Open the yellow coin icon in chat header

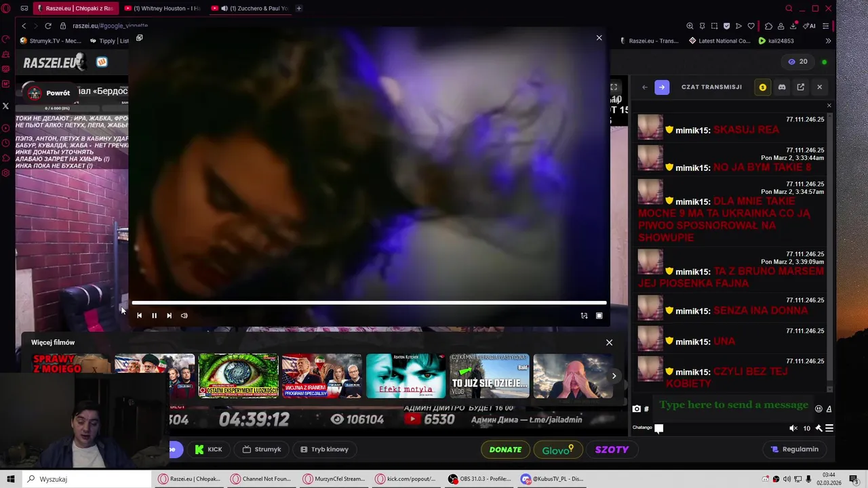pos(763,87)
